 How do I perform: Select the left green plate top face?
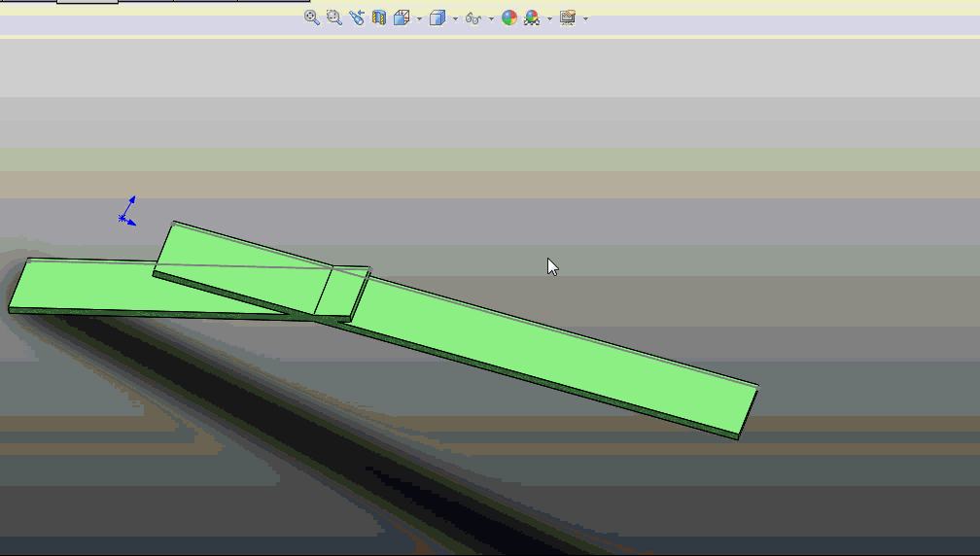93,284
